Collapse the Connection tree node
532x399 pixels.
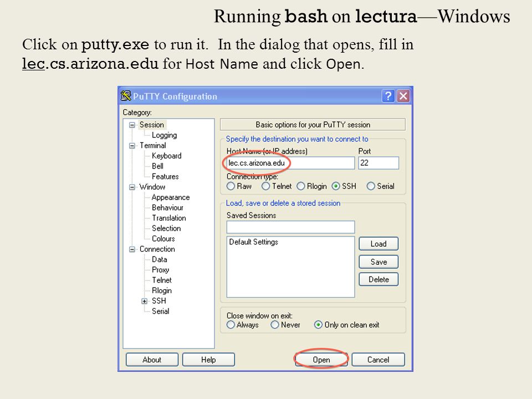132,249
